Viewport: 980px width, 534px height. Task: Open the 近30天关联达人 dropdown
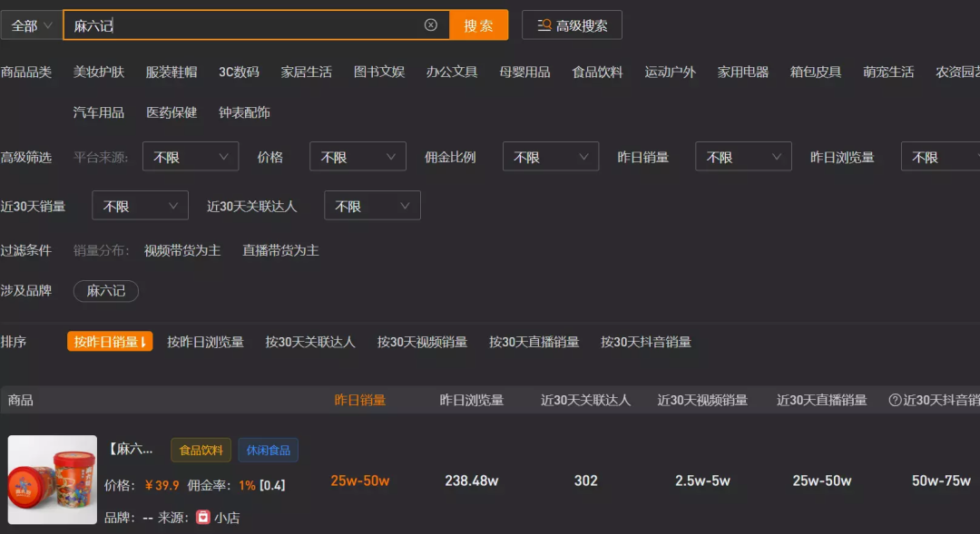(372, 206)
